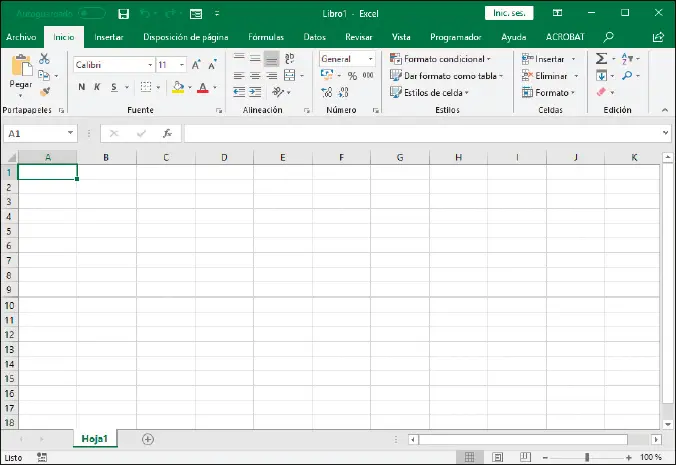Screen dimensions: 676x465
Task: Open the Archivo menu
Action: (x=21, y=37)
